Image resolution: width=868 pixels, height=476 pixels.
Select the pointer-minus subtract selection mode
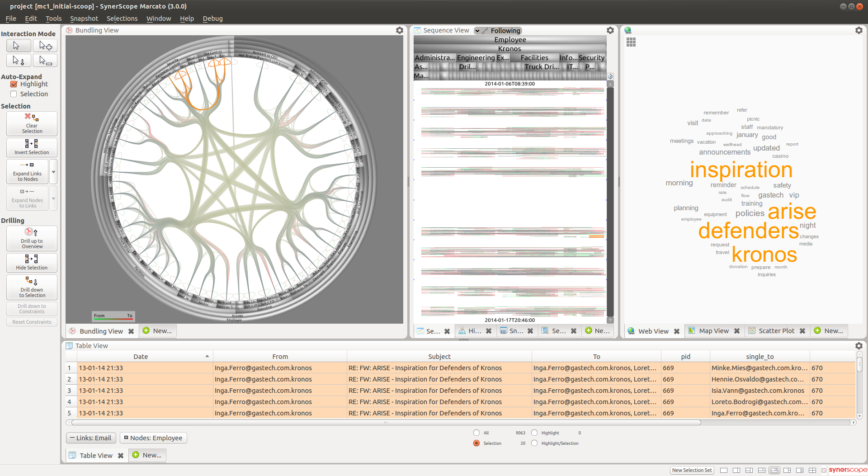45,60
